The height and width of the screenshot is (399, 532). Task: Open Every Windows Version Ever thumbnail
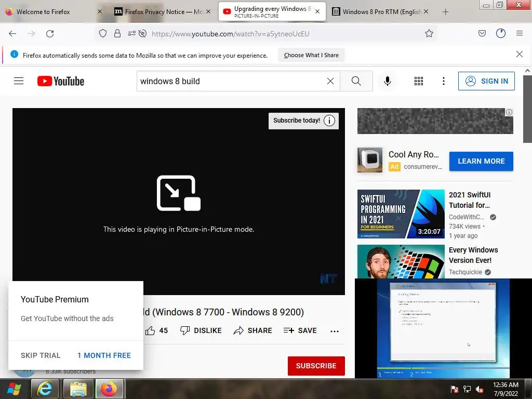pyautogui.click(x=401, y=262)
